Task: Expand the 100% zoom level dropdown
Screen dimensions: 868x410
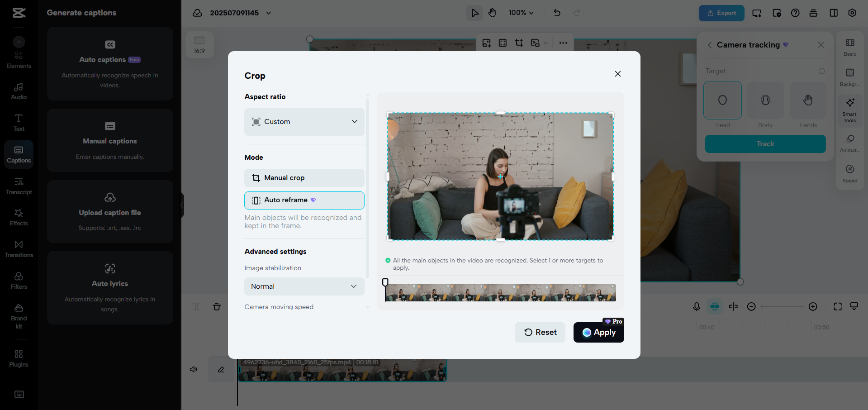Action: pyautogui.click(x=521, y=13)
